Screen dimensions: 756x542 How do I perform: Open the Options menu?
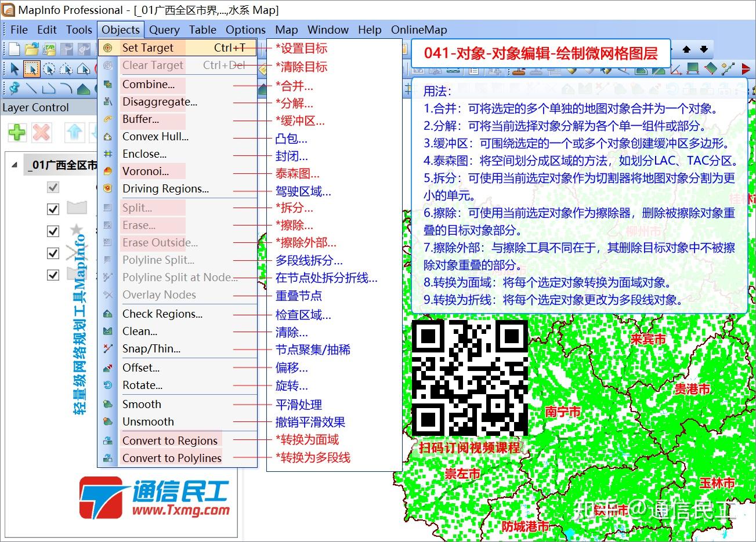coord(245,30)
